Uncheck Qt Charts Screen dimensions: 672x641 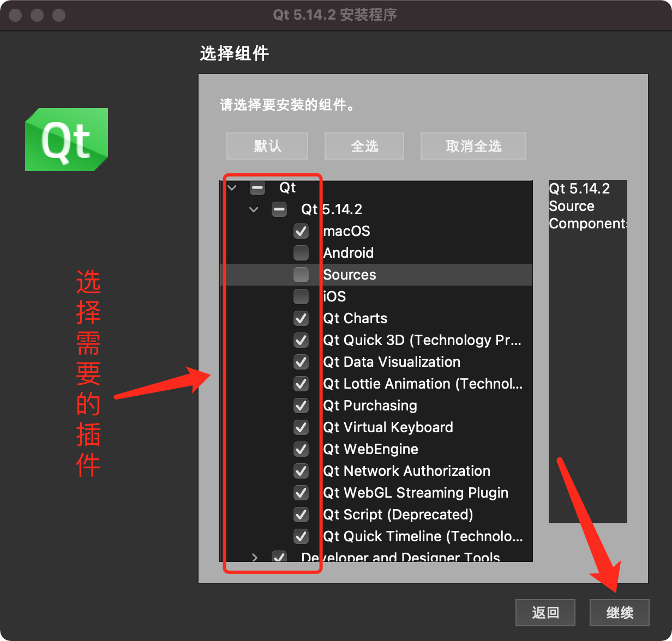click(301, 318)
